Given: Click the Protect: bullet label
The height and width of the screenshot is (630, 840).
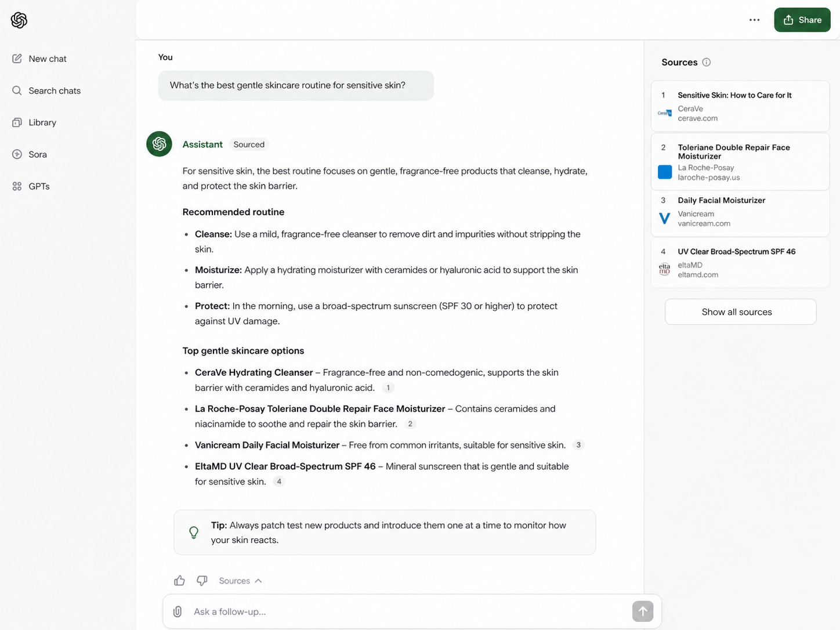Looking at the screenshot, I should point(212,306).
